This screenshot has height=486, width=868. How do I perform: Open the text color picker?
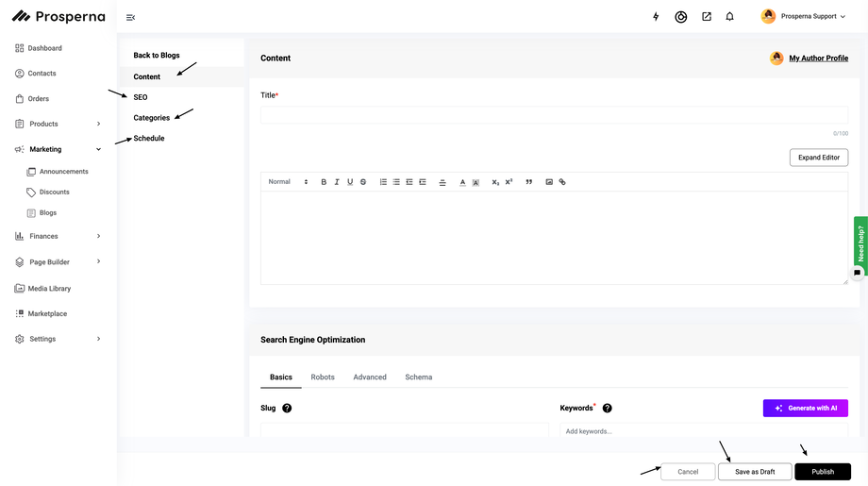[463, 182]
